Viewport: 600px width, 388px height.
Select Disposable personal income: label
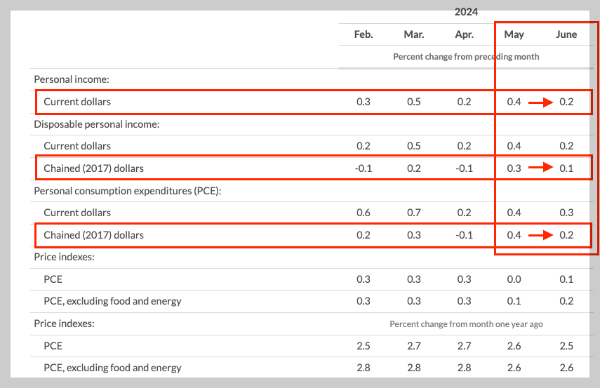click(x=96, y=124)
